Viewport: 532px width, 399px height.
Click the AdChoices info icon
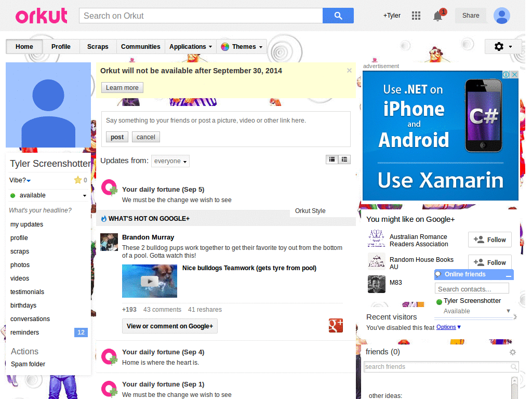[506, 75]
